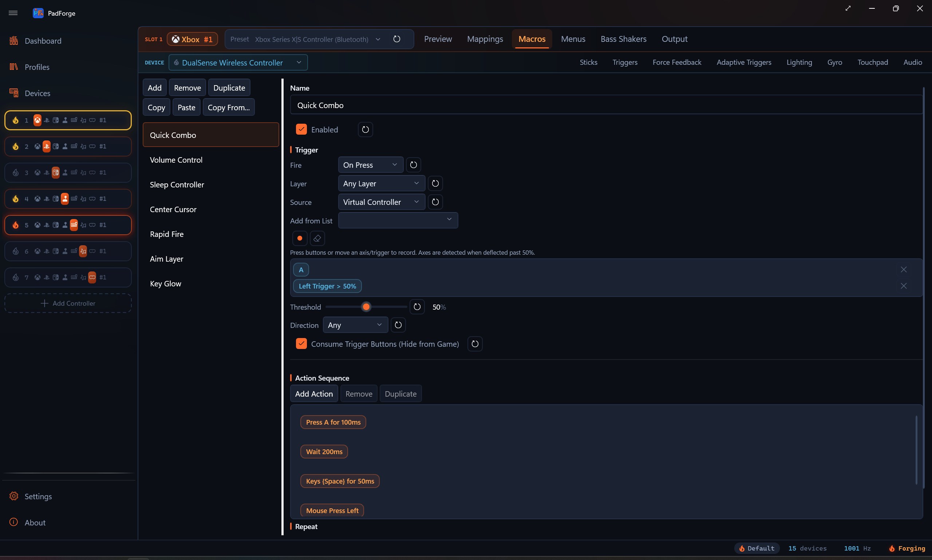Viewport: 932px width, 560px height.
Task: Toggle power flame on controller slot 6
Action: click(16, 251)
